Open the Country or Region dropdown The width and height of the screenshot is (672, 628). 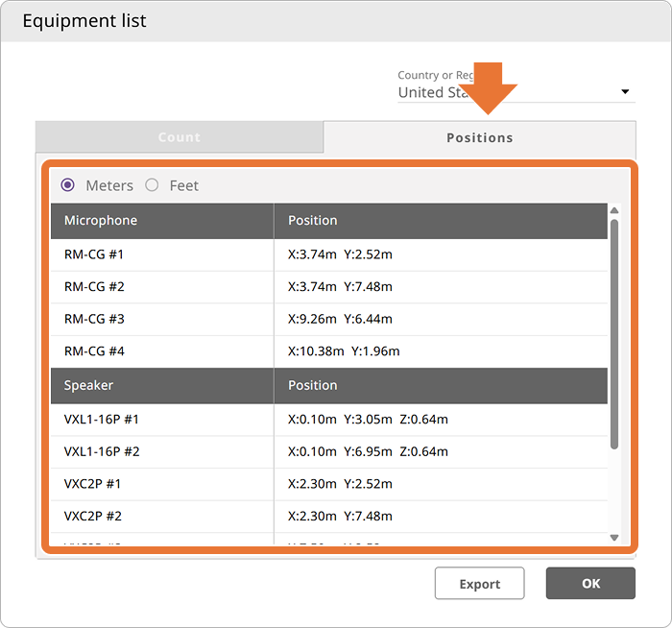pos(516,92)
